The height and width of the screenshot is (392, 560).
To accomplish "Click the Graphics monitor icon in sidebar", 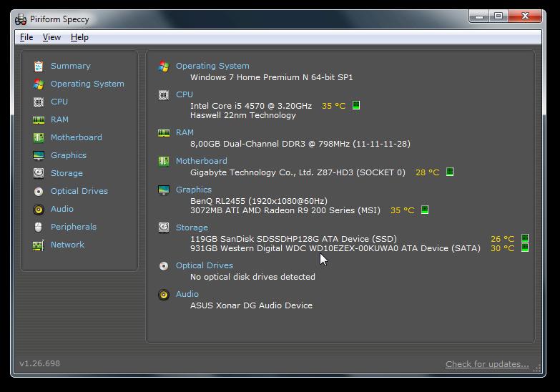I will point(39,155).
